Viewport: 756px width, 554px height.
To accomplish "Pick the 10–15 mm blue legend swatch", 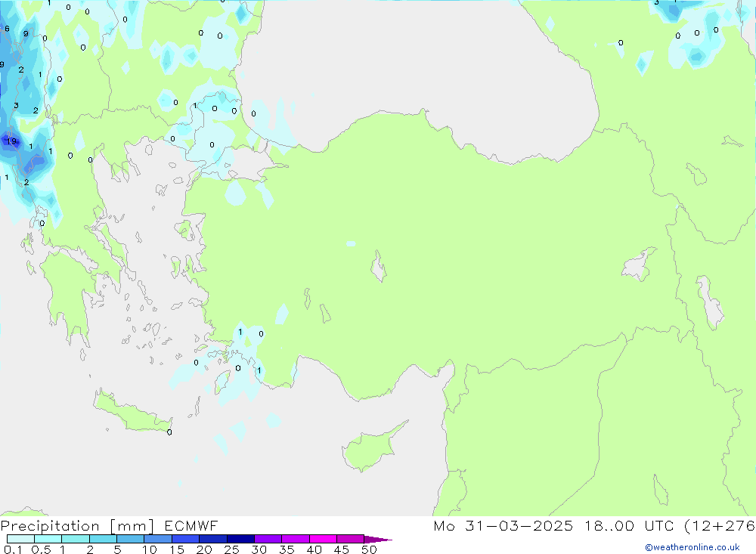I will coord(158,539).
